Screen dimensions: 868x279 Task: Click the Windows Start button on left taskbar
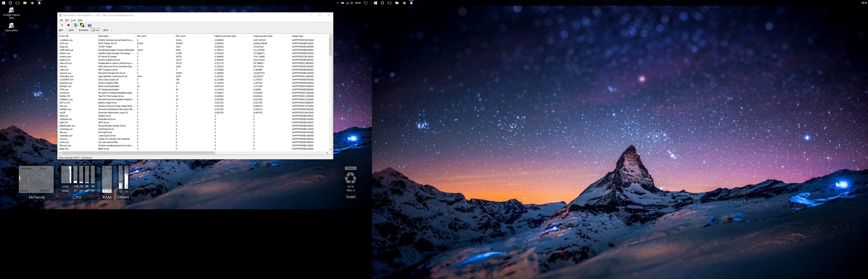(x=3, y=3)
